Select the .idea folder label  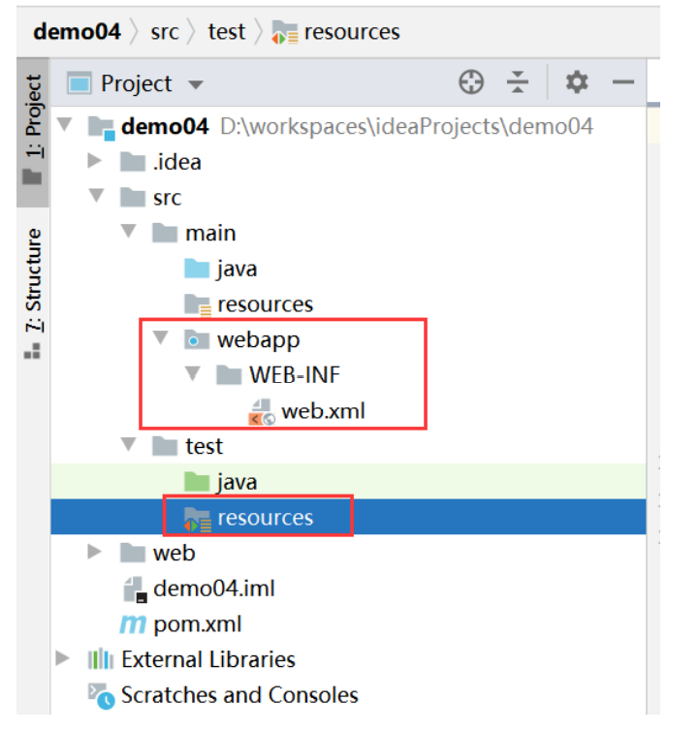[x=177, y=162]
